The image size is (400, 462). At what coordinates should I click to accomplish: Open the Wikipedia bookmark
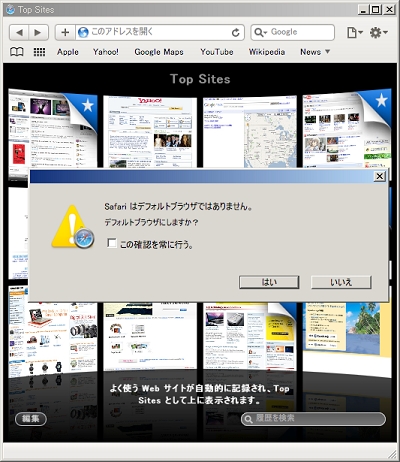[267, 52]
